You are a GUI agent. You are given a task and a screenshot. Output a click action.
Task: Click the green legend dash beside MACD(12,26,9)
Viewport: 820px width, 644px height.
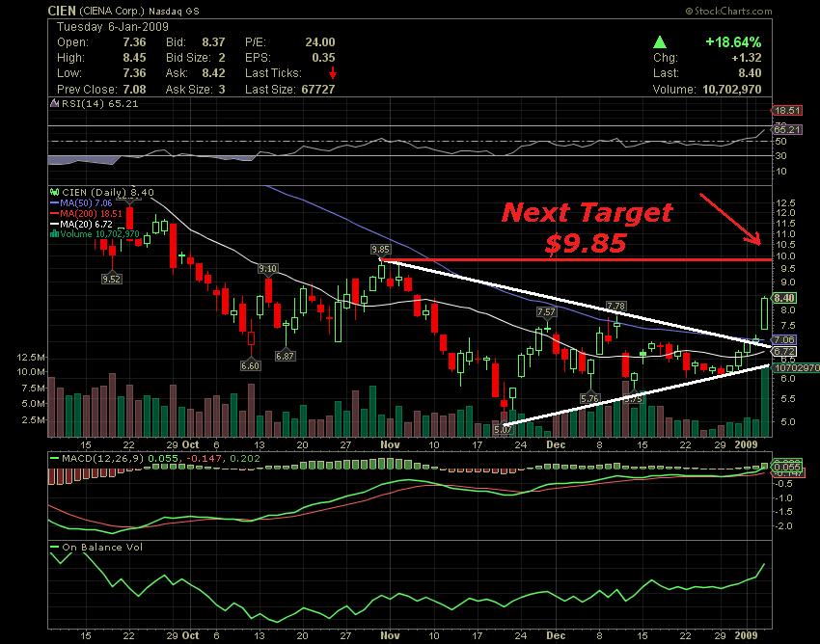point(54,459)
